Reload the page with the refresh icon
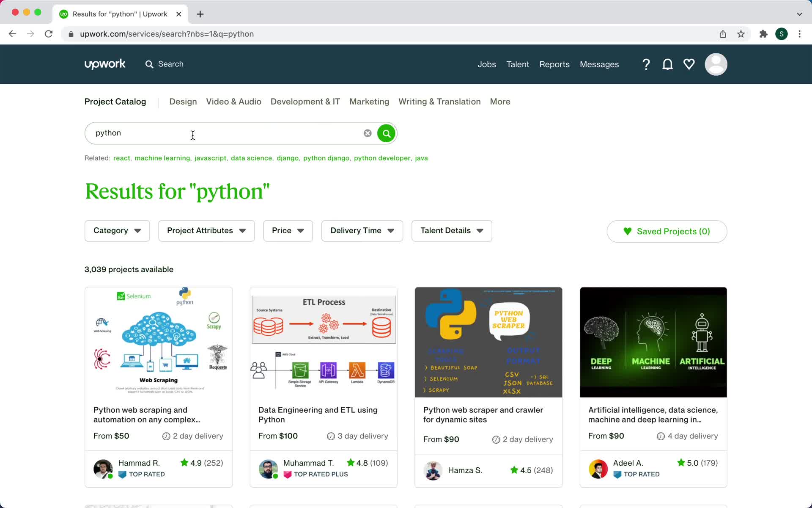Image resolution: width=812 pixels, height=508 pixels. click(49, 34)
